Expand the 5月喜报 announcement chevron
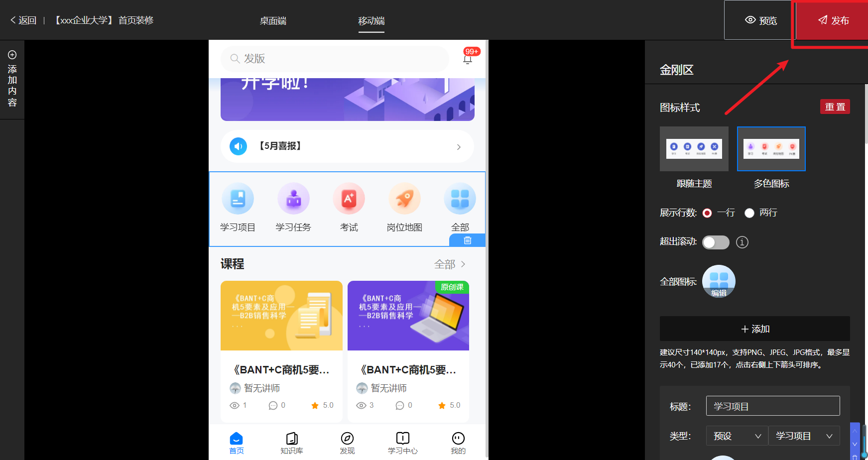Screen dimensions: 868x460 459,147
